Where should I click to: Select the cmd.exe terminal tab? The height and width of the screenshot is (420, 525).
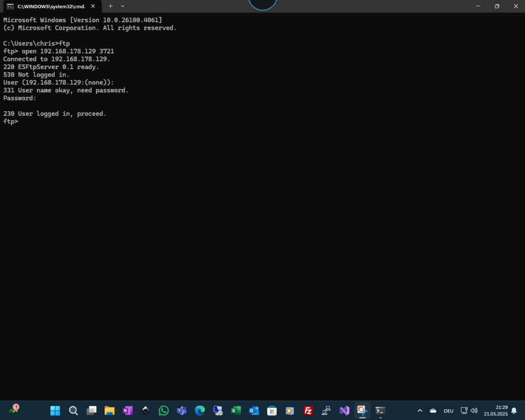[x=51, y=6]
